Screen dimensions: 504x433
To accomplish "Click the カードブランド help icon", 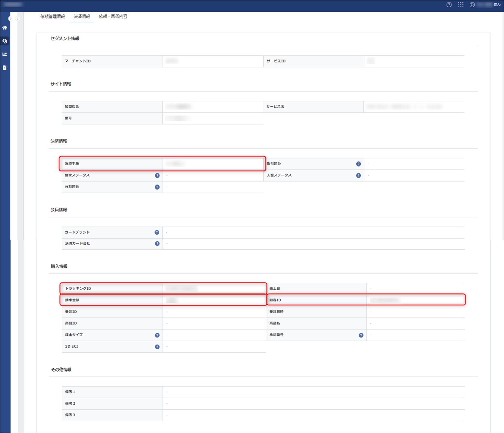I will click(157, 232).
